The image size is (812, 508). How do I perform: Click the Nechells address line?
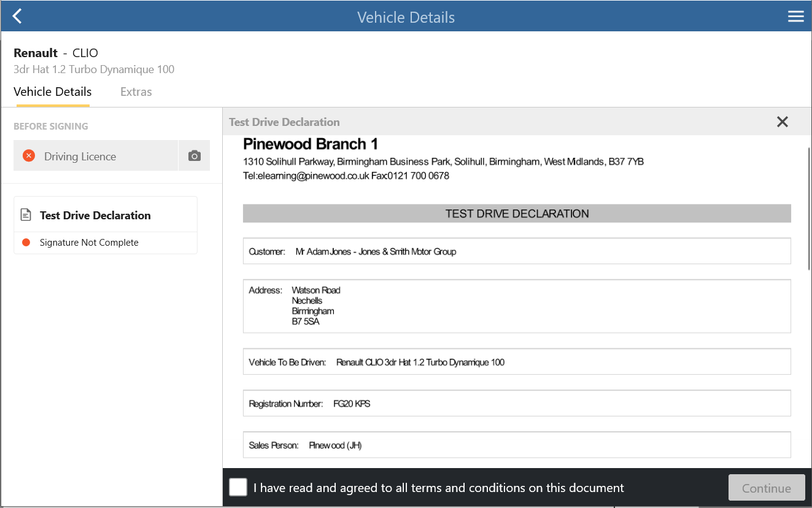[x=307, y=300]
